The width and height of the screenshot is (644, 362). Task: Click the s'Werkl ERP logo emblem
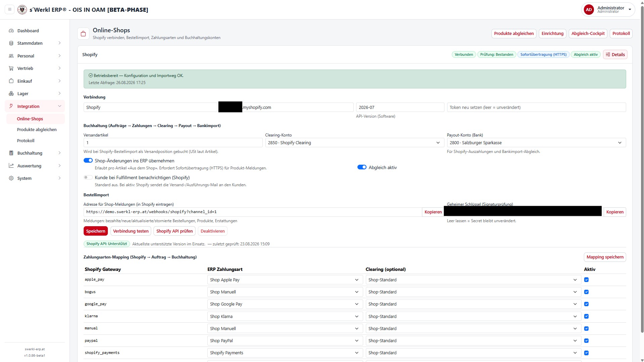click(x=22, y=9)
